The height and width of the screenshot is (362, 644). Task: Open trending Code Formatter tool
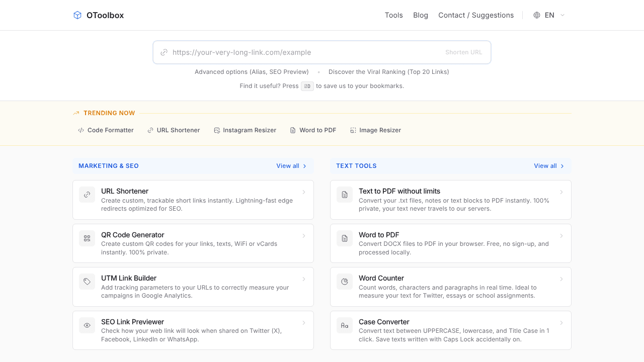pos(106,130)
